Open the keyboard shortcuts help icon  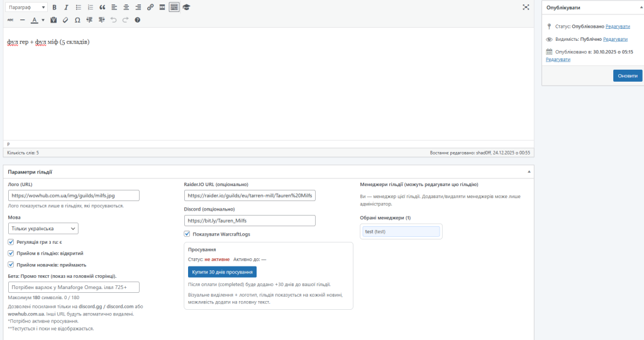137,20
